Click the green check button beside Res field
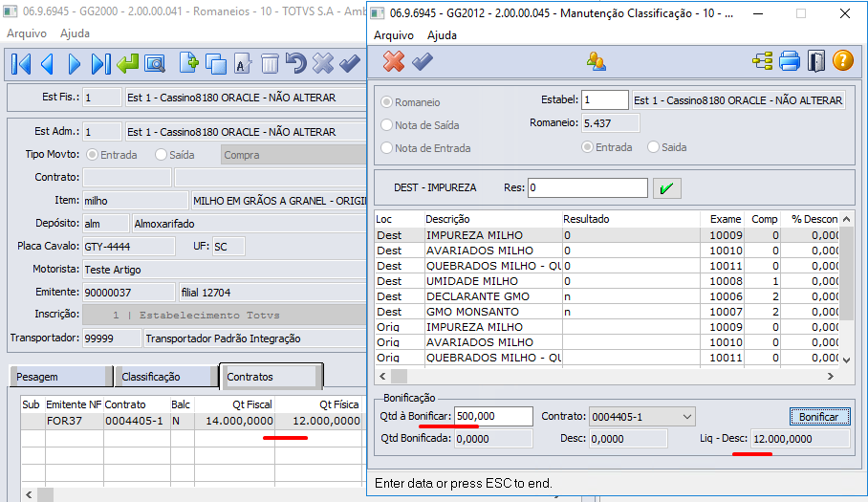 [x=666, y=188]
